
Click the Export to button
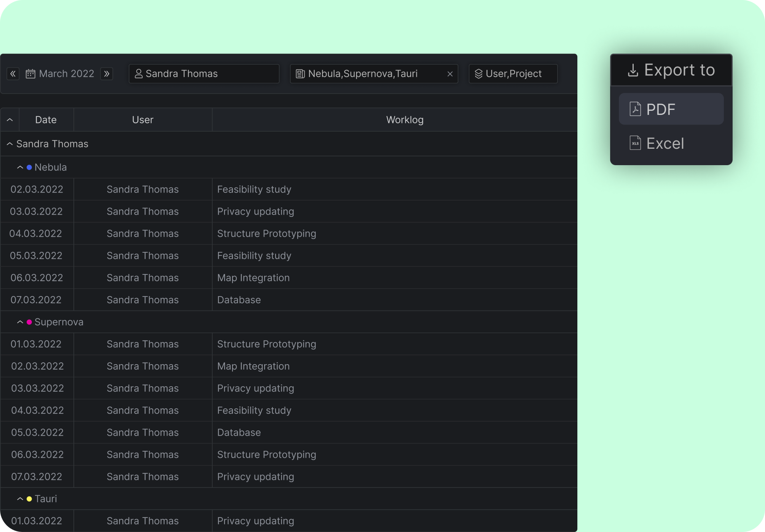tap(671, 70)
